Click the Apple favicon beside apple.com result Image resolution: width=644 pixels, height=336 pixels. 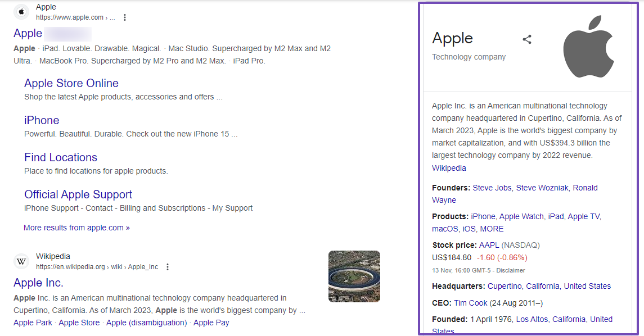pos(21,11)
